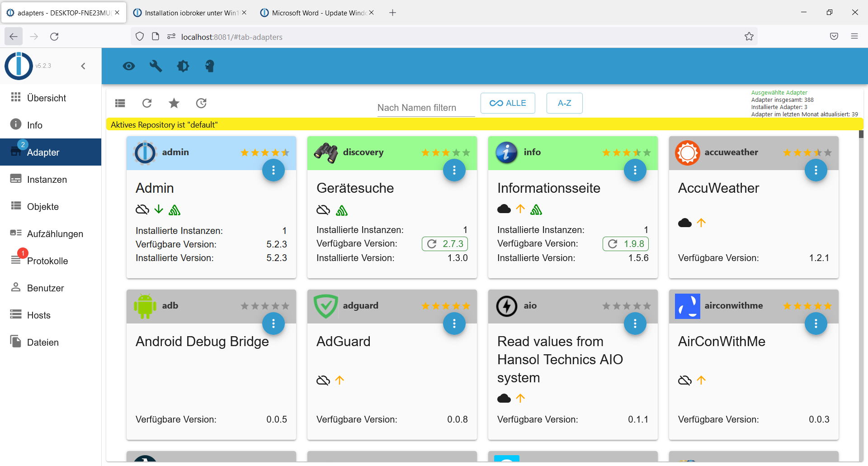This screenshot has height=466, width=868.
Task: Click the AccuWeather card orange up arrow
Action: pyautogui.click(x=701, y=223)
